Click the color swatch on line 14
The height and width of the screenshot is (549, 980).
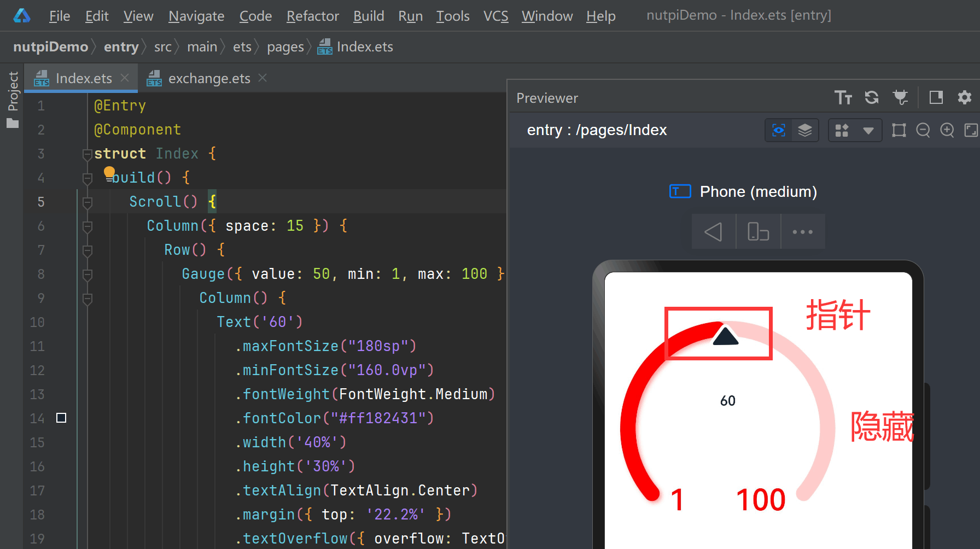pyautogui.click(x=61, y=418)
